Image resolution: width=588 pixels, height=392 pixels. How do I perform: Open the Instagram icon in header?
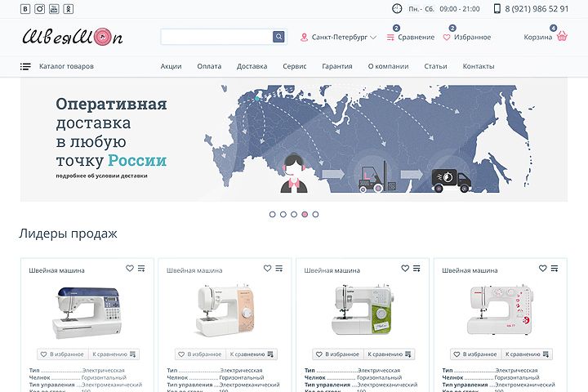[39, 9]
